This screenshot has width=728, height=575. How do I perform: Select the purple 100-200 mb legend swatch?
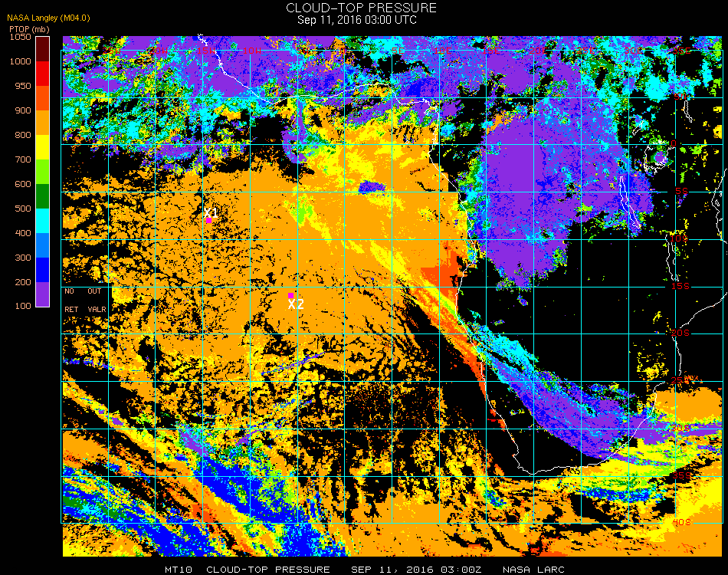click(x=42, y=294)
